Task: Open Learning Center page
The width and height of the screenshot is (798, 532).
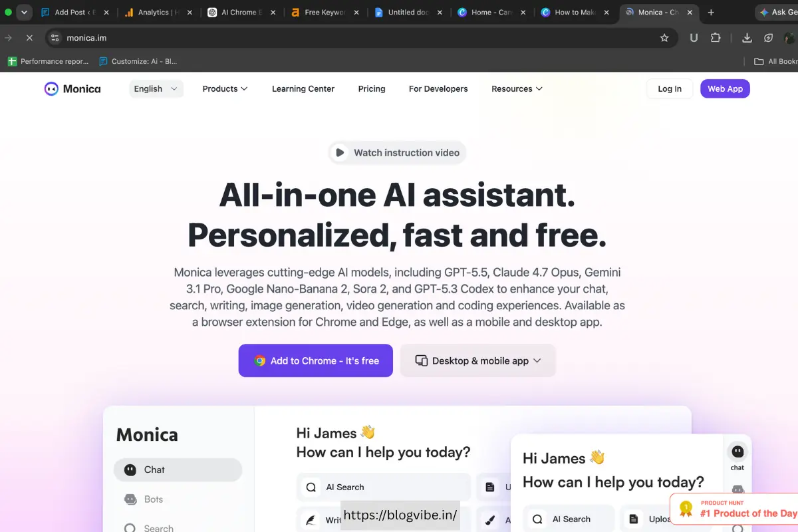Action: click(x=303, y=88)
